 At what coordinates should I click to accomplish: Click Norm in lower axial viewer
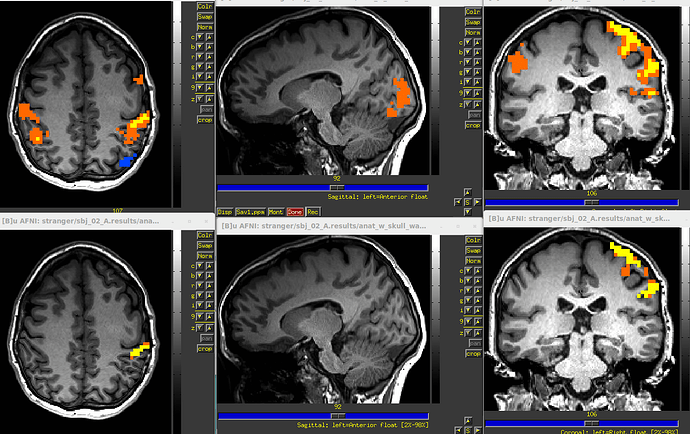pos(205,256)
